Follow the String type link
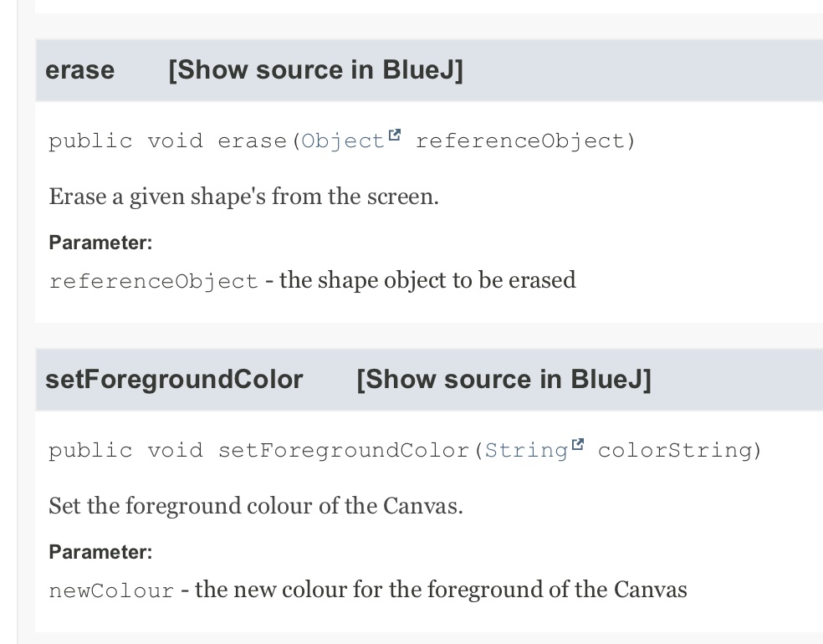This screenshot has width=823, height=644. (x=526, y=451)
